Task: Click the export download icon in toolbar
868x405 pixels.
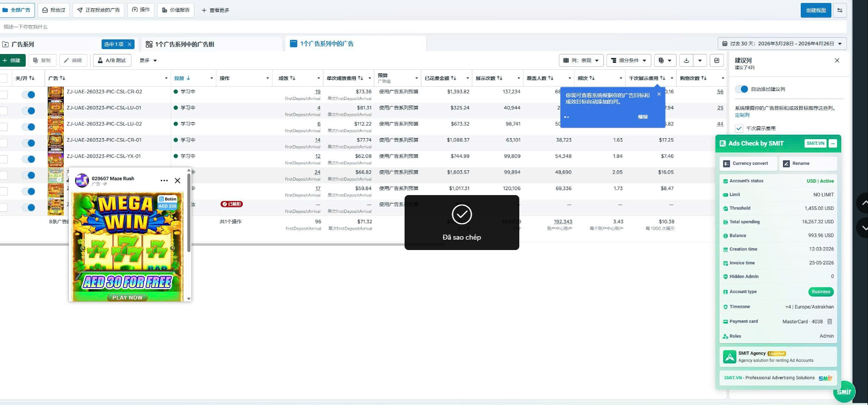Action: 686,60
